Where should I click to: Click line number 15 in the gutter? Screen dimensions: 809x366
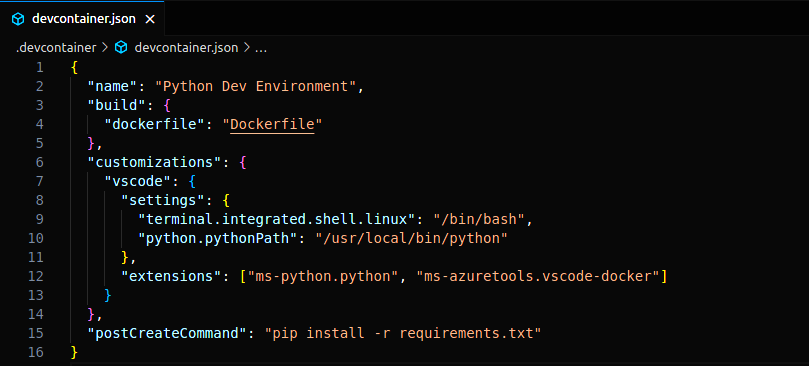(36, 333)
